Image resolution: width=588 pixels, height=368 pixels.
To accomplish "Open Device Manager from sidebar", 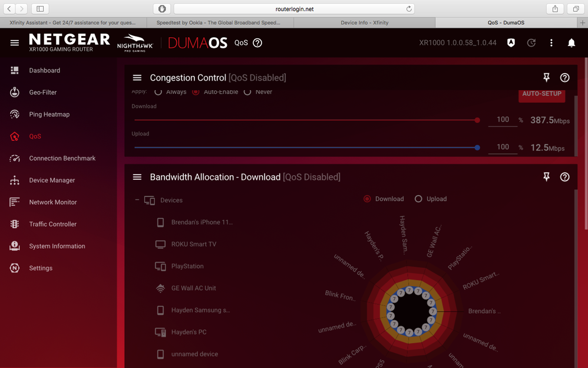I will point(52,180).
